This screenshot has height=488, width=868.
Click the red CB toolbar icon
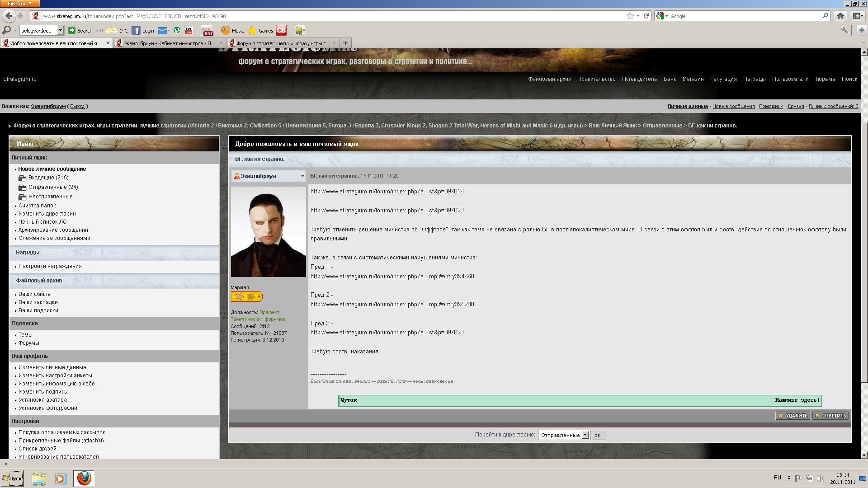[281, 30]
